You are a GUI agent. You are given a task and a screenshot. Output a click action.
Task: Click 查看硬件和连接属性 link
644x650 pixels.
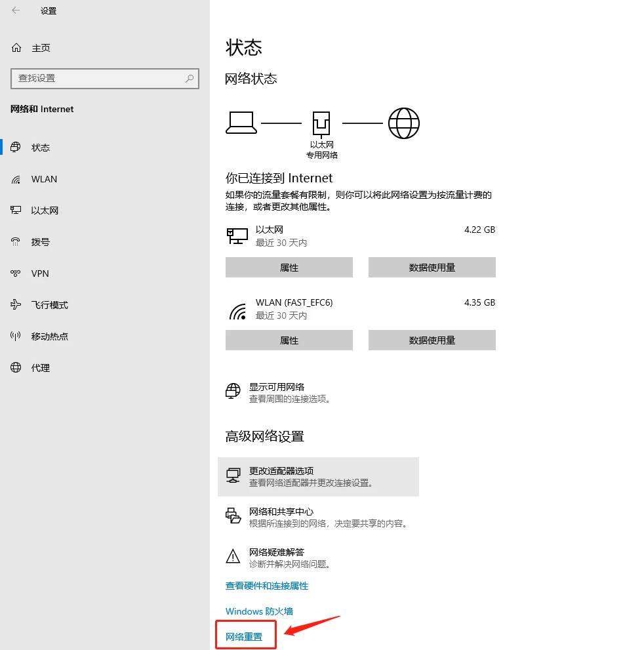click(267, 586)
